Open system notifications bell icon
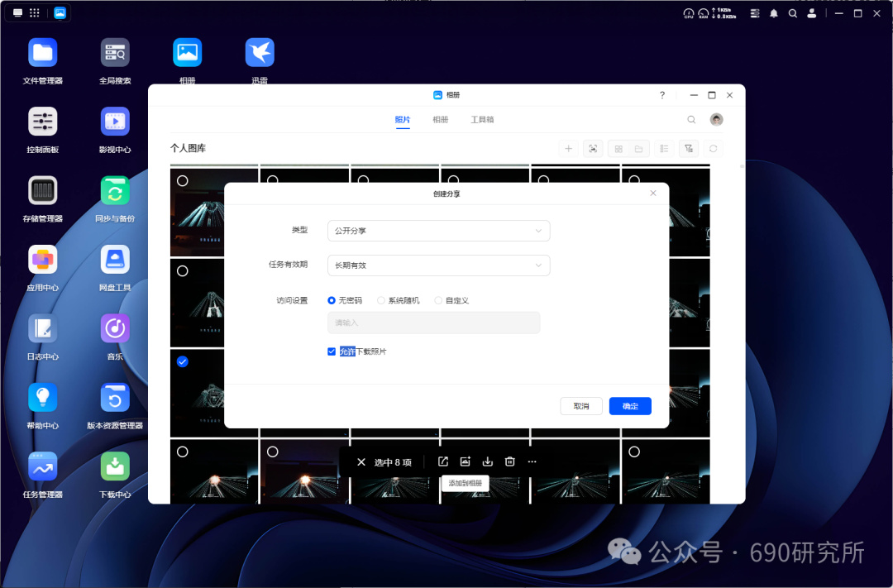893x588 pixels. coord(773,13)
